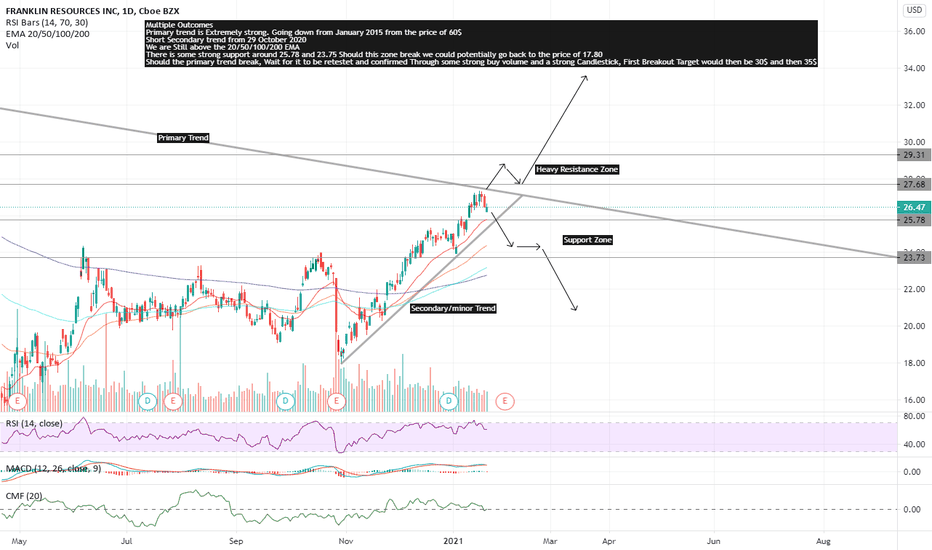Viewport: 932px width, 550px height.
Task: Click the 2021 label on time axis
Action: [x=454, y=541]
